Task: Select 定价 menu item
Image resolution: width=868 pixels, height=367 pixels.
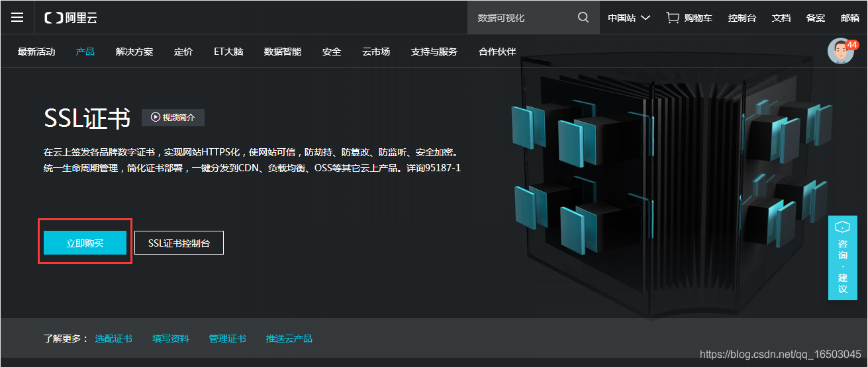Action: (x=183, y=52)
